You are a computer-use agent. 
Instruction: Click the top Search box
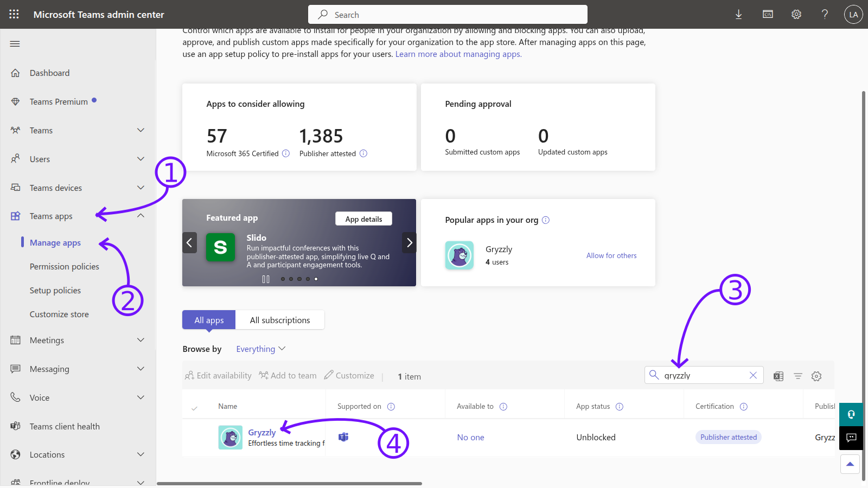[x=448, y=15]
